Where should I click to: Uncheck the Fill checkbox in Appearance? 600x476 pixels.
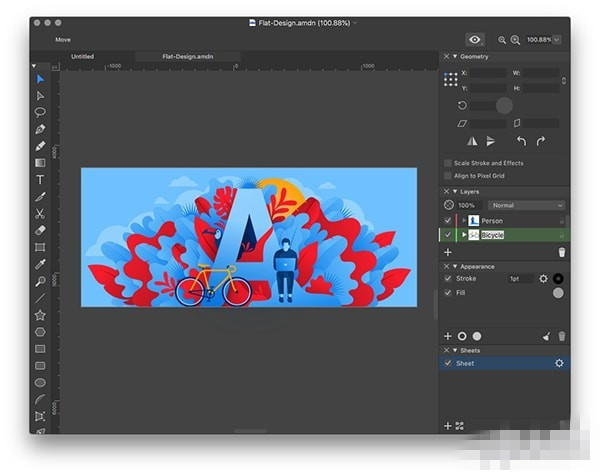tap(447, 293)
